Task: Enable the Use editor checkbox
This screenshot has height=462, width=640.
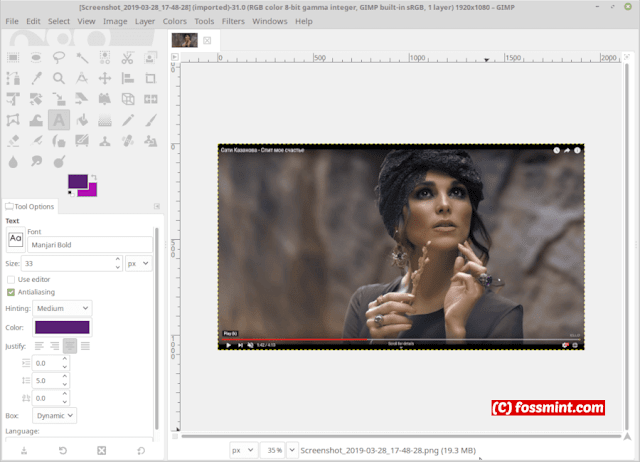Action: [11, 280]
